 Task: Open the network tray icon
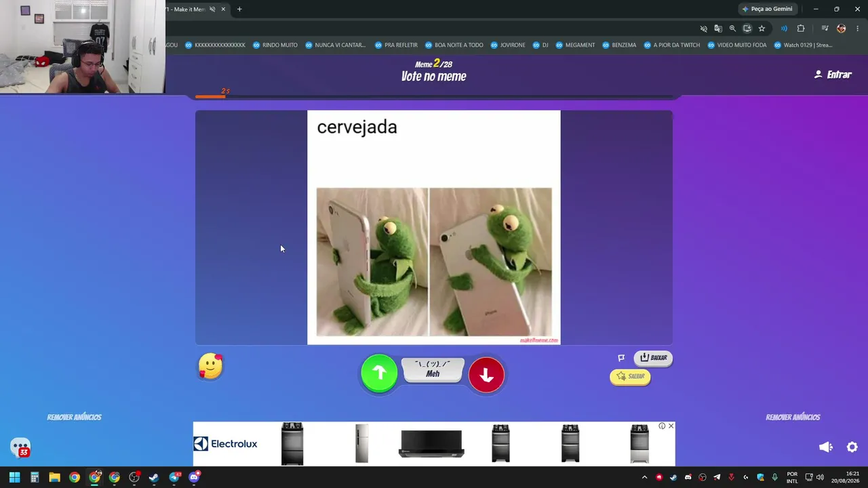[x=808, y=477]
